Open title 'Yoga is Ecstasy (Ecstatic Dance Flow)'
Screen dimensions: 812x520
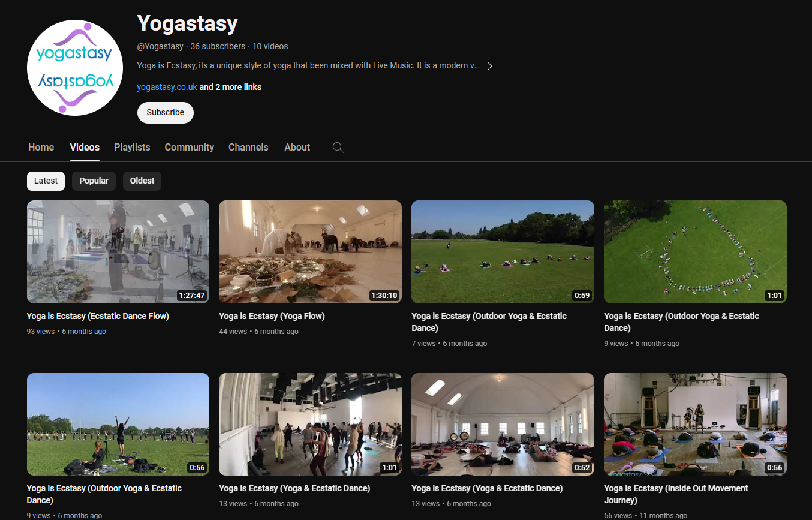98,317
